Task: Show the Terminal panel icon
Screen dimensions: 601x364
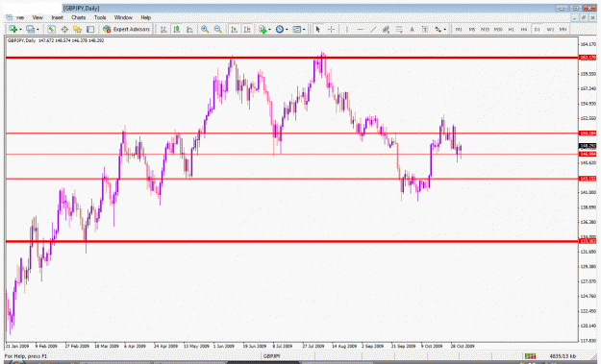Action: click(90, 29)
